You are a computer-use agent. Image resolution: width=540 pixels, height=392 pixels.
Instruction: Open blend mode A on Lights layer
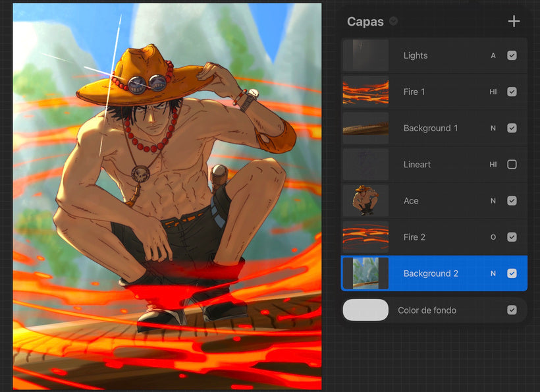tap(493, 55)
